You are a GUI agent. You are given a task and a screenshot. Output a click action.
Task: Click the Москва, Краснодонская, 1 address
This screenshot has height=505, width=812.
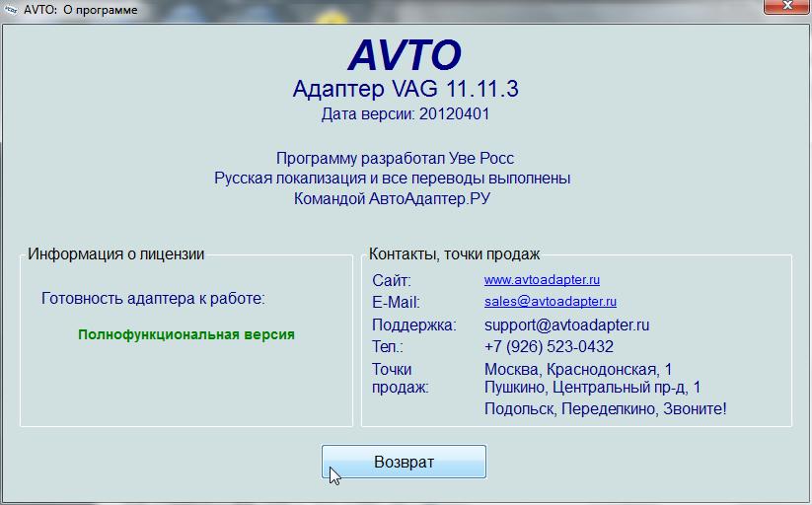[x=578, y=369]
